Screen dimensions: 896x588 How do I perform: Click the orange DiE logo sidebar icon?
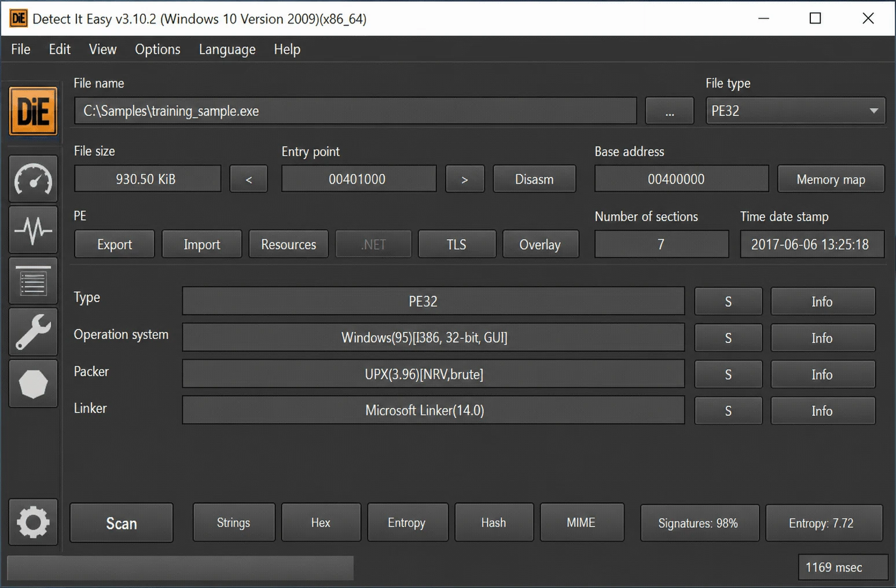click(x=33, y=111)
